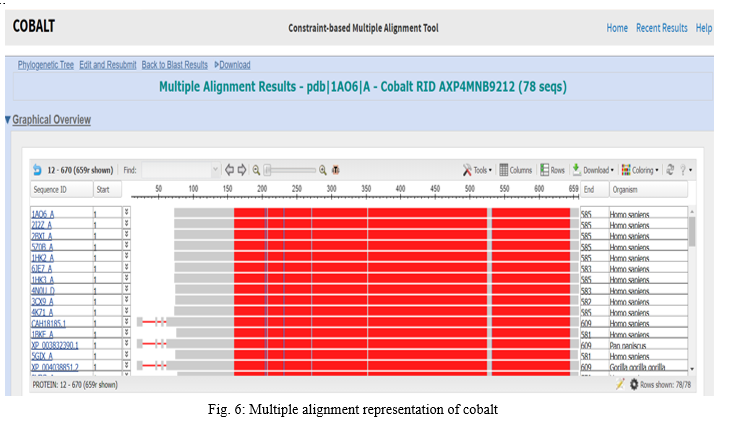
Task: Pan the alignment view right
Action: coord(241,170)
